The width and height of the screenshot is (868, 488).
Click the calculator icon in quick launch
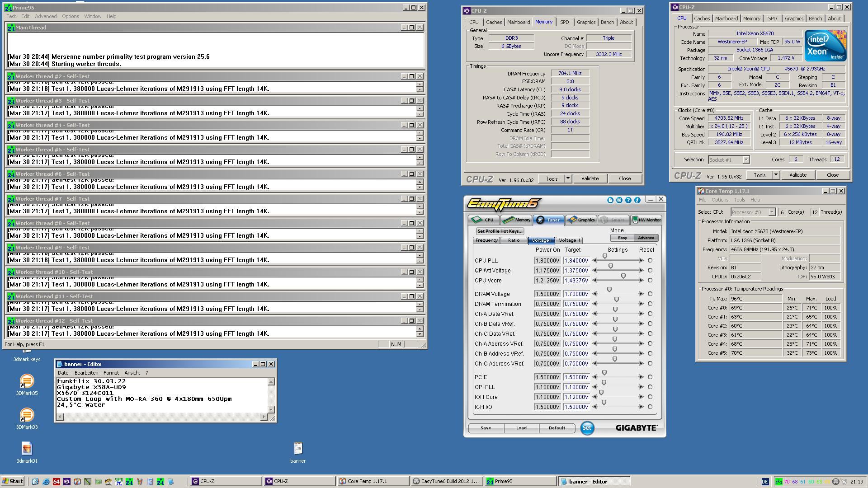click(x=150, y=482)
